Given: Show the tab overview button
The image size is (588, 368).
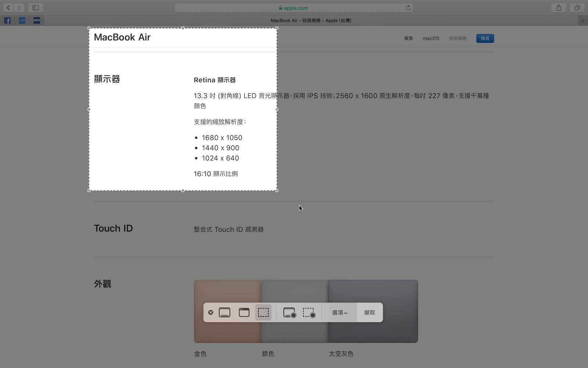Looking at the screenshot, I should [x=577, y=8].
